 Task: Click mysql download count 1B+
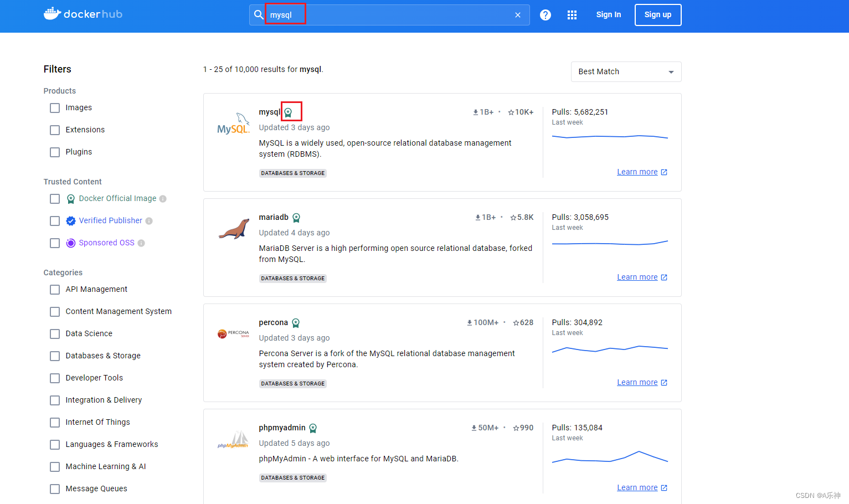[x=483, y=112]
